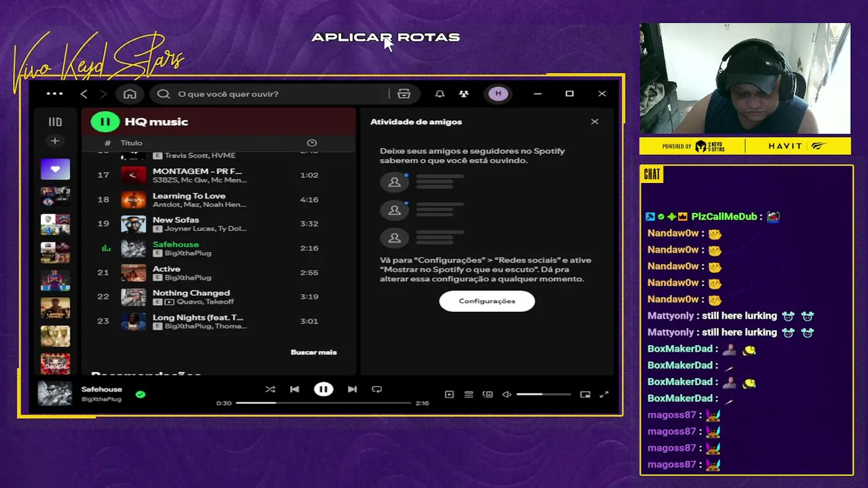Skip to next track
868x488 pixels.
pyautogui.click(x=352, y=390)
